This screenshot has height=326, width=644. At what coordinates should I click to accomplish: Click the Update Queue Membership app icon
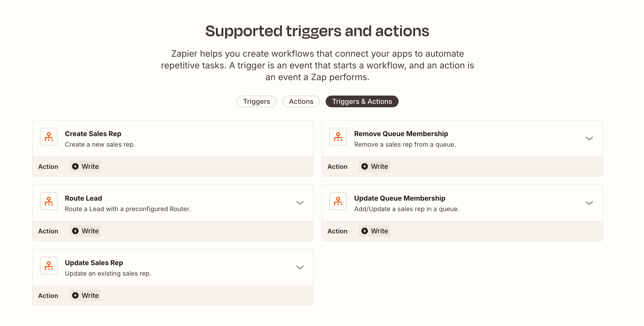(338, 201)
